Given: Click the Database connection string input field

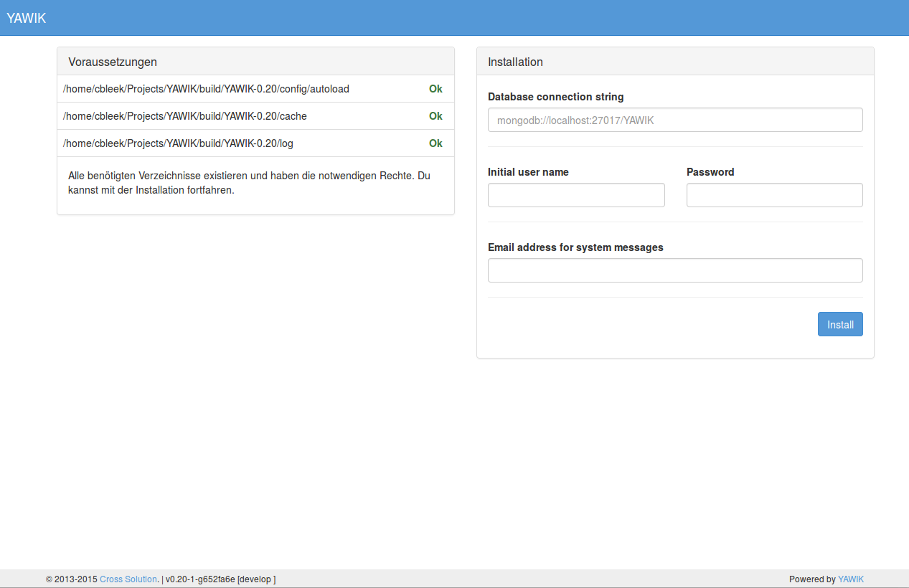Looking at the screenshot, I should point(674,120).
